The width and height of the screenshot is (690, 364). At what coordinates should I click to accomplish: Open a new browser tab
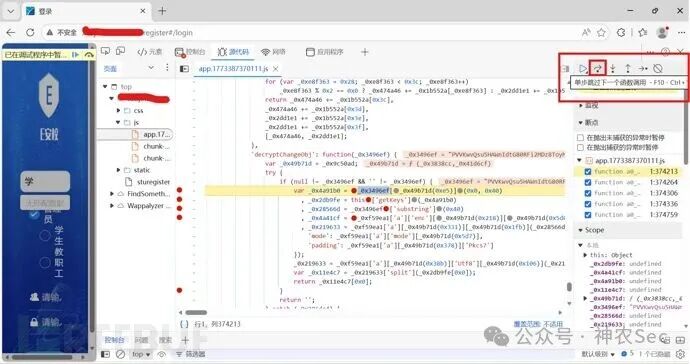[x=162, y=11]
